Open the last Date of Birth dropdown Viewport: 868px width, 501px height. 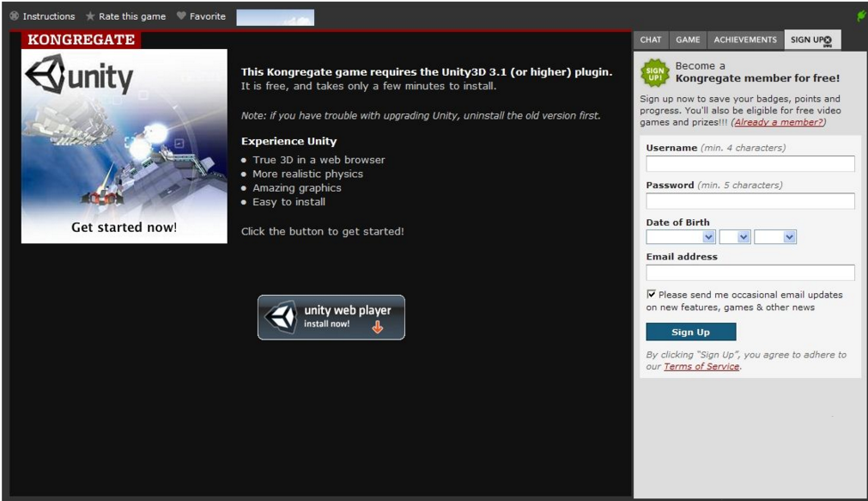774,237
